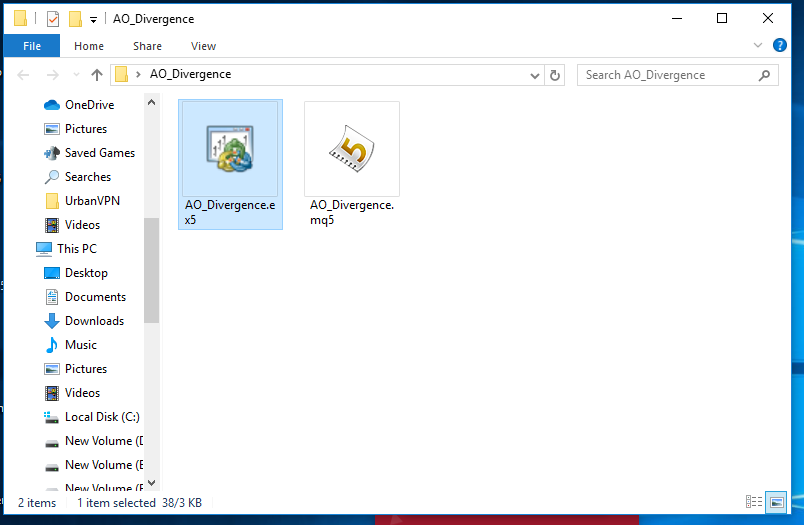Click the UrbanVPN folder icon

tap(52, 201)
